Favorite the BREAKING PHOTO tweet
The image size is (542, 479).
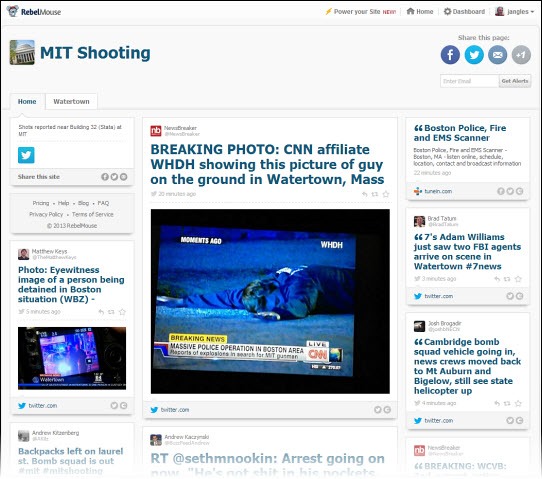[x=386, y=194]
